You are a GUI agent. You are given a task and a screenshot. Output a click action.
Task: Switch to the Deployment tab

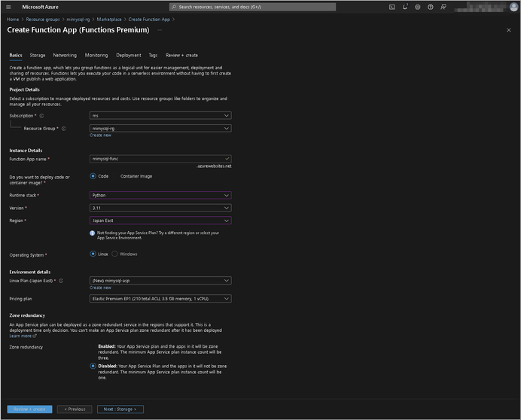click(x=129, y=56)
